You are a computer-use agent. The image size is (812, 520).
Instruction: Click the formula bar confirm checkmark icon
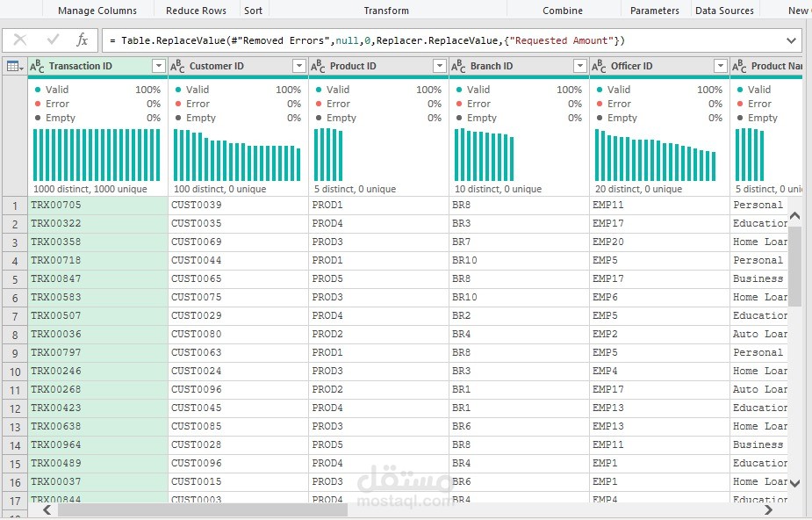(x=53, y=40)
